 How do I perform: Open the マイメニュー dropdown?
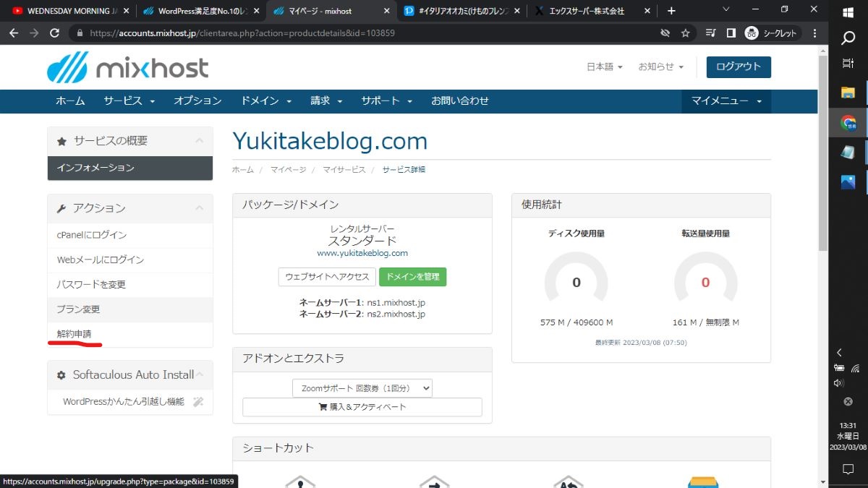coord(726,101)
